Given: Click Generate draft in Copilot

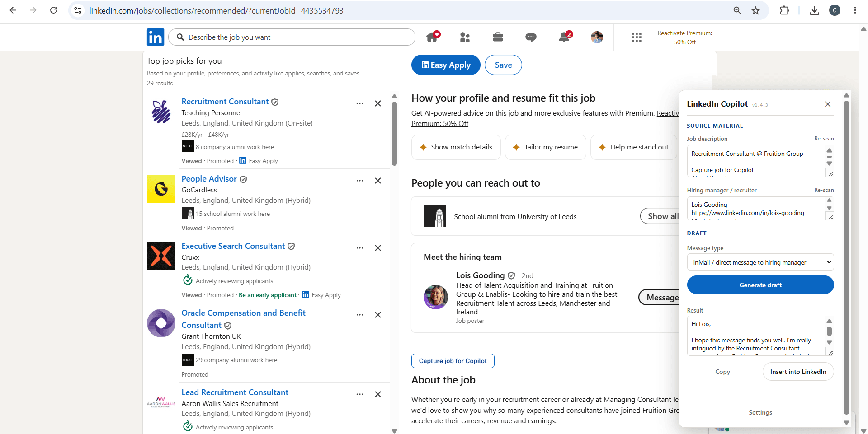Looking at the screenshot, I should point(760,285).
